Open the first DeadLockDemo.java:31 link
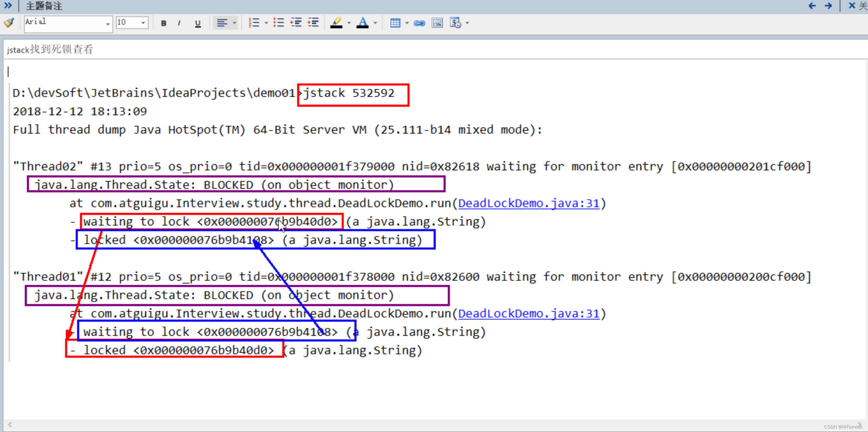The width and height of the screenshot is (868, 432). click(x=529, y=203)
